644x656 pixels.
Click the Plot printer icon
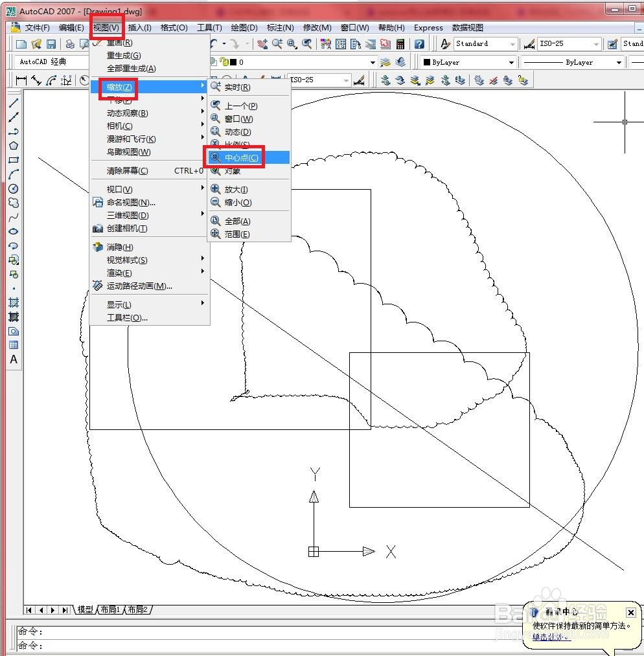coord(70,44)
